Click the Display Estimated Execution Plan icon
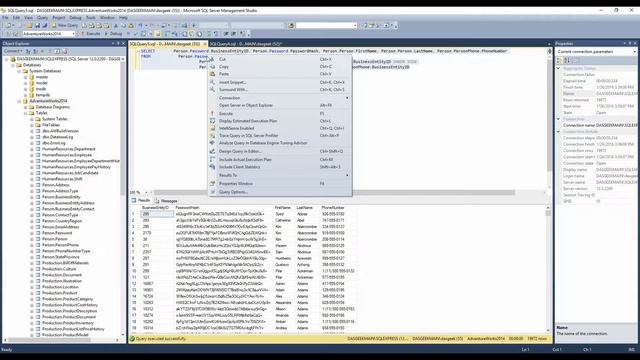This screenshot has height=360, width=640. click(212, 121)
